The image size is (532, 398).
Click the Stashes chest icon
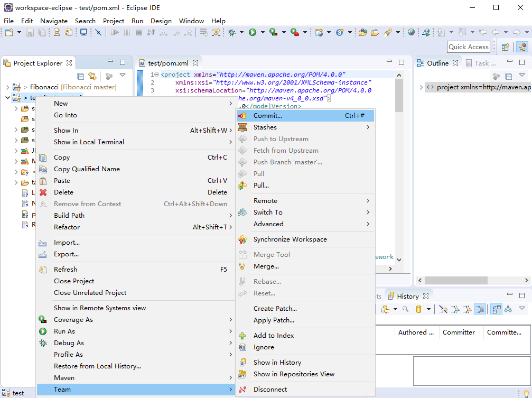coord(242,127)
